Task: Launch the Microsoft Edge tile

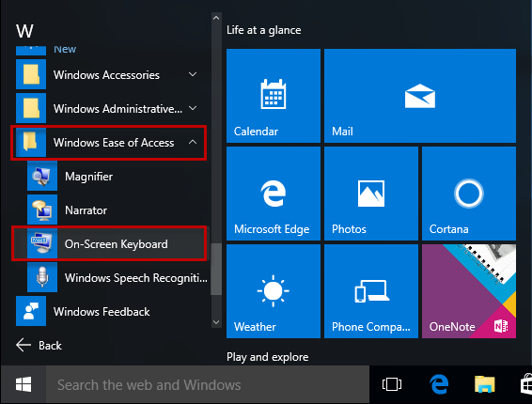Action: (274, 194)
